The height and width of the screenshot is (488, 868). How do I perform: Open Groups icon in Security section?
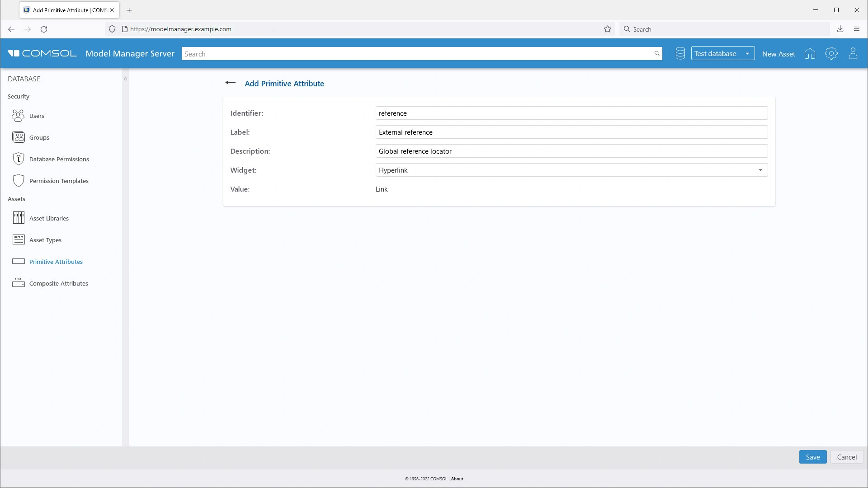(x=18, y=137)
